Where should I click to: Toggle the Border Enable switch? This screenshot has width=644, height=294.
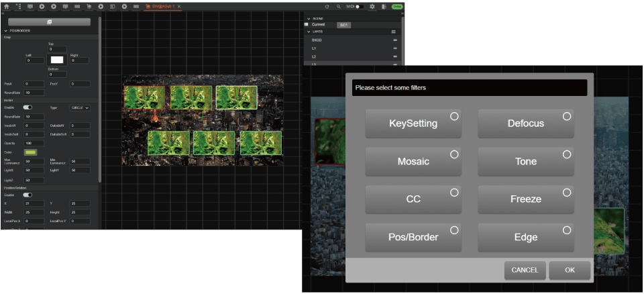click(x=28, y=107)
